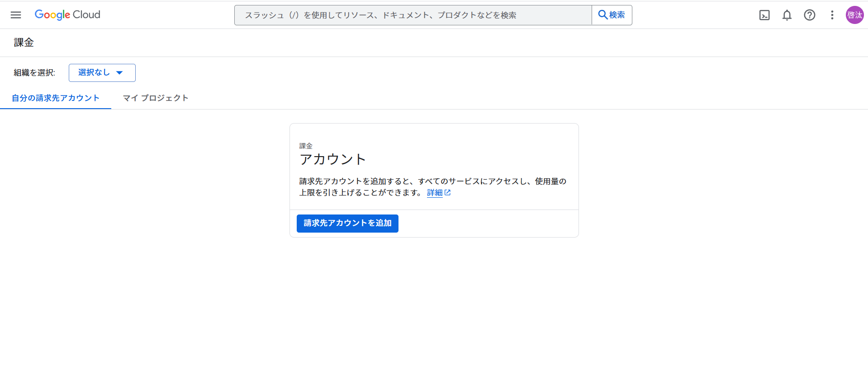The image size is (868, 367).
Task: Click the 課金 page title
Action: pyautogui.click(x=24, y=43)
